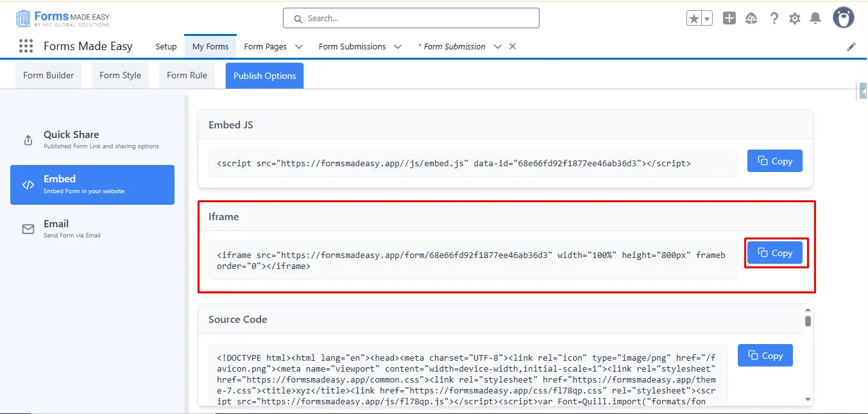Expand the Form Submissions tab dropdown
The height and width of the screenshot is (414, 868).
398,47
